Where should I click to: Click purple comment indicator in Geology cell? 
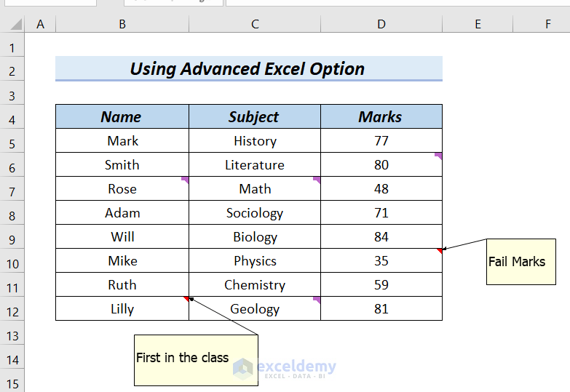tap(317, 299)
